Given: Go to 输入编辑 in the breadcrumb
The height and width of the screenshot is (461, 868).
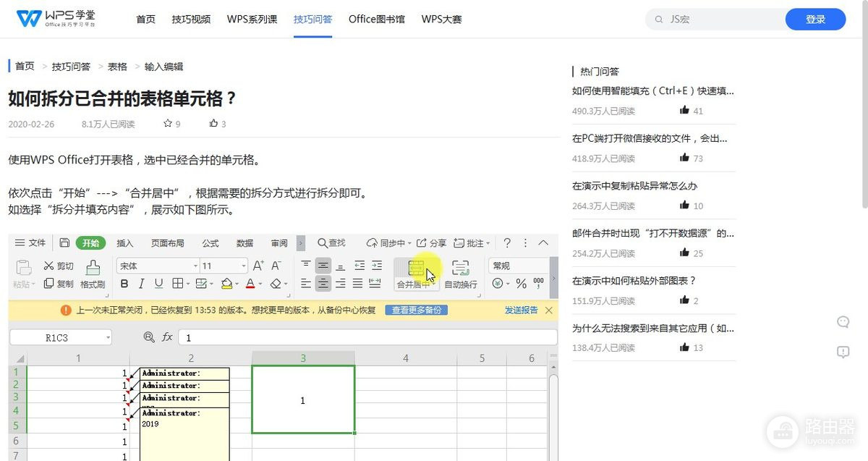Looking at the screenshot, I should 163,66.
